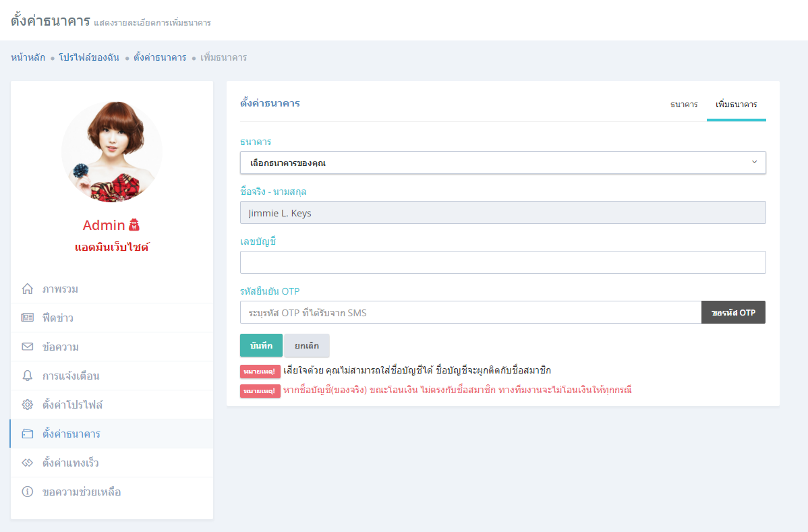The image size is (808, 532).
Task: Switch to the ธนาคาร tab
Action: 683,105
